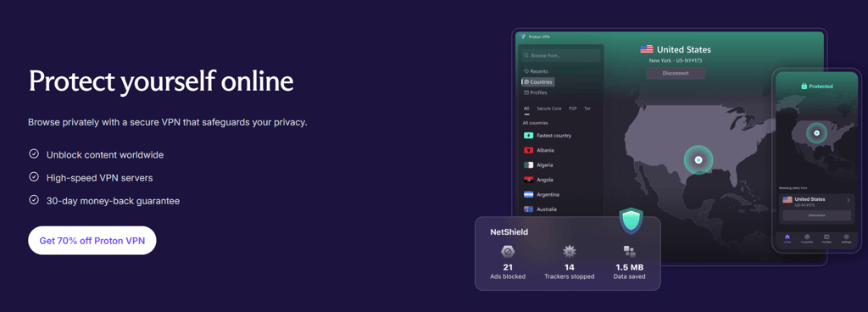
Task: Click the Get 70% off Proton VPN button
Action: click(x=92, y=241)
